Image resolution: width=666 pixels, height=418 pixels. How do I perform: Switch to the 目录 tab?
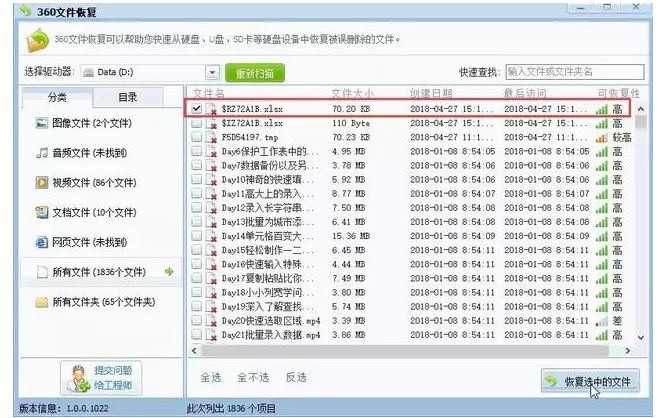pos(128,97)
